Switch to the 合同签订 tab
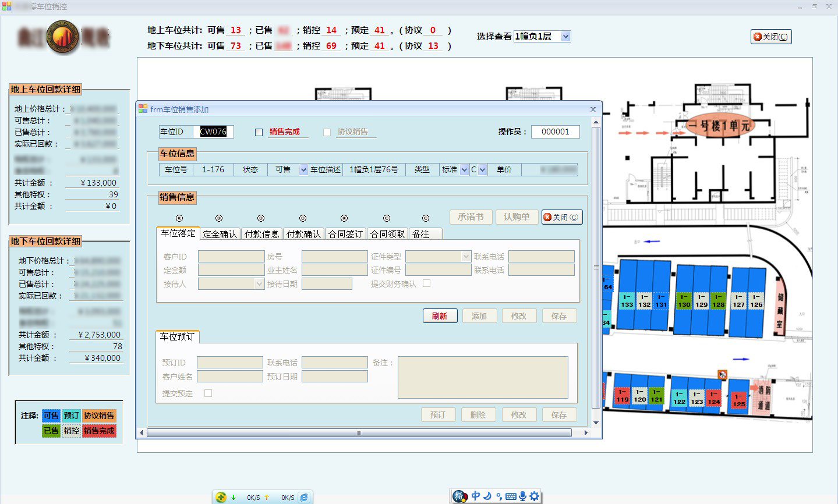The width and height of the screenshot is (838, 504). (345, 234)
